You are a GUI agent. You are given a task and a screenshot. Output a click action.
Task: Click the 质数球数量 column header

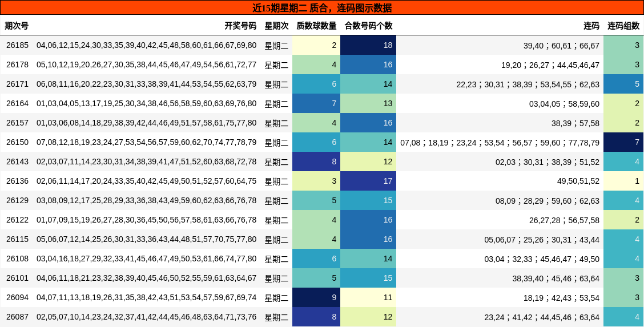[316, 26]
